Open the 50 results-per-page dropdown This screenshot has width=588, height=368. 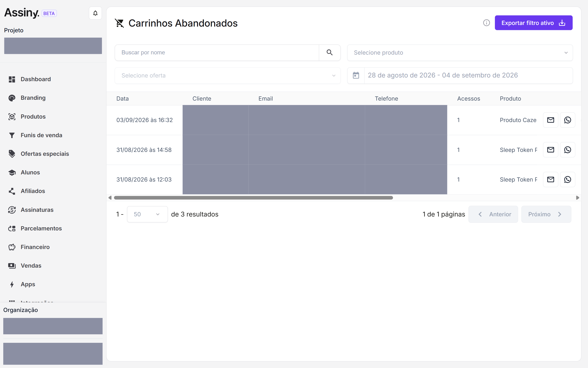147,214
